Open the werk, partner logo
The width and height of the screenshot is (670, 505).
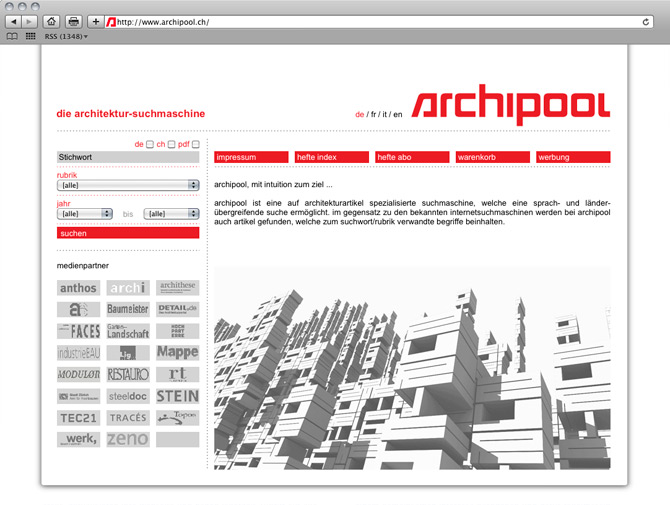click(78, 440)
